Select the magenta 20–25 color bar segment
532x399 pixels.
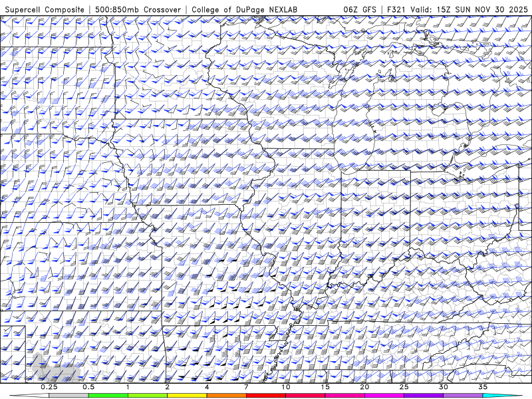pyautogui.click(x=384, y=396)
